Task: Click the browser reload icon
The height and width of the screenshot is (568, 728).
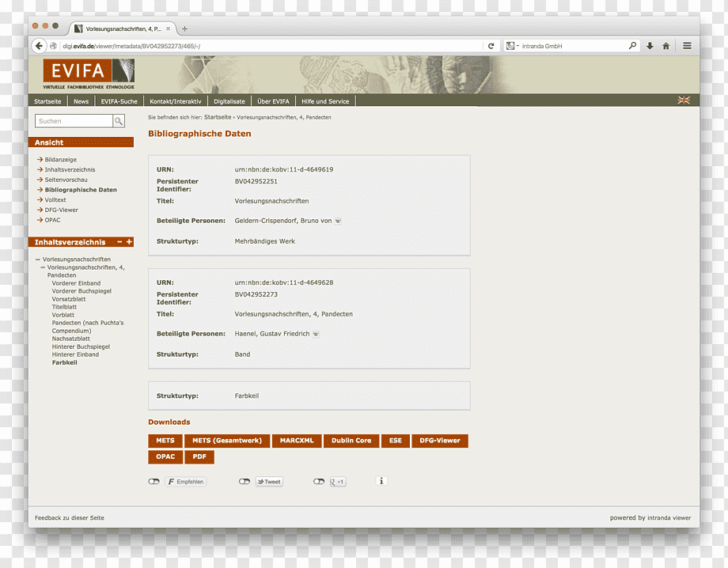Action: tap(491, 46)
